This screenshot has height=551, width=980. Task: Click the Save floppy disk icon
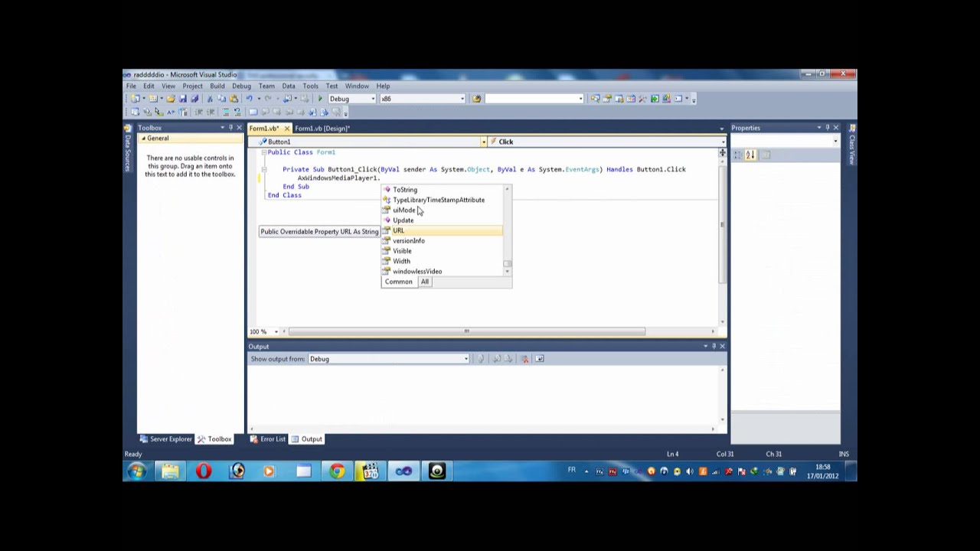pyautogui.click(x=183, y=99)
